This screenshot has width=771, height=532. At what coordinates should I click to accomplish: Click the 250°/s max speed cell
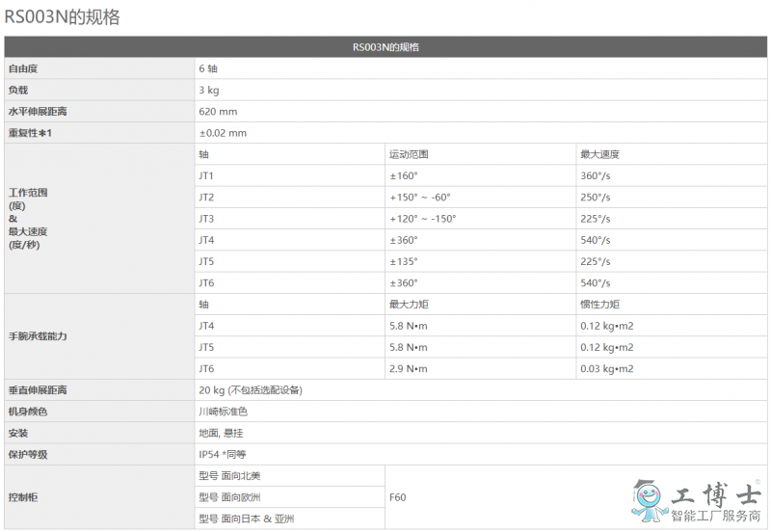pyautogui.click(x=595, y=197)
